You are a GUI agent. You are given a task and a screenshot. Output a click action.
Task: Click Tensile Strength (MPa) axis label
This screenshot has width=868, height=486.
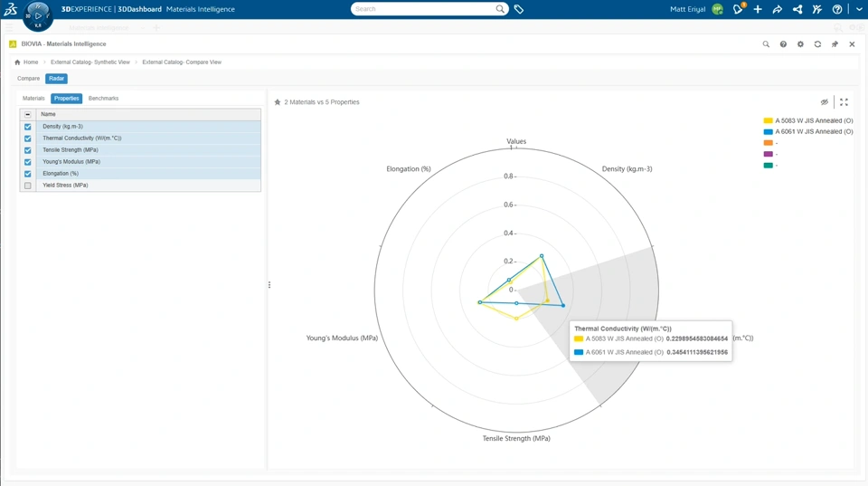516,438
